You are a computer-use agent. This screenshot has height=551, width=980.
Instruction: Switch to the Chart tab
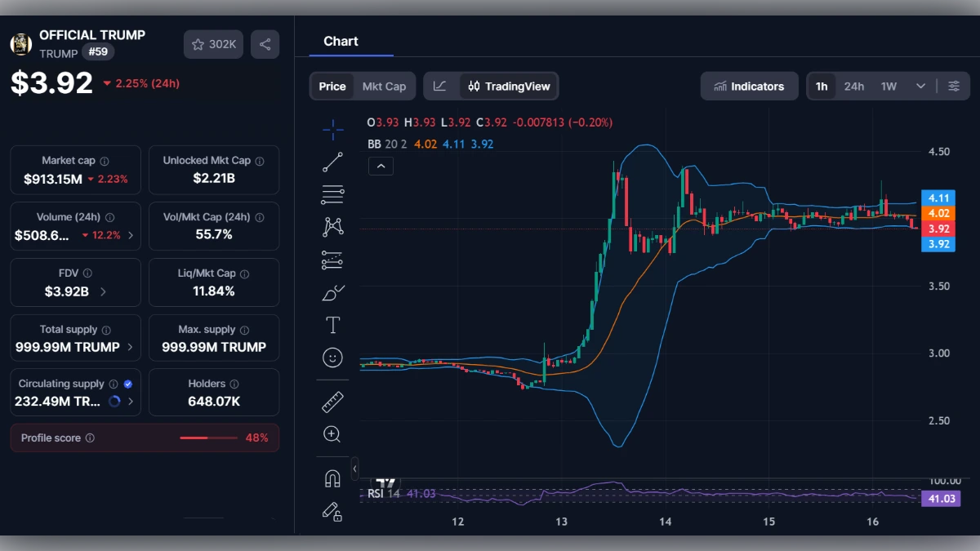[x=341, y=41]
